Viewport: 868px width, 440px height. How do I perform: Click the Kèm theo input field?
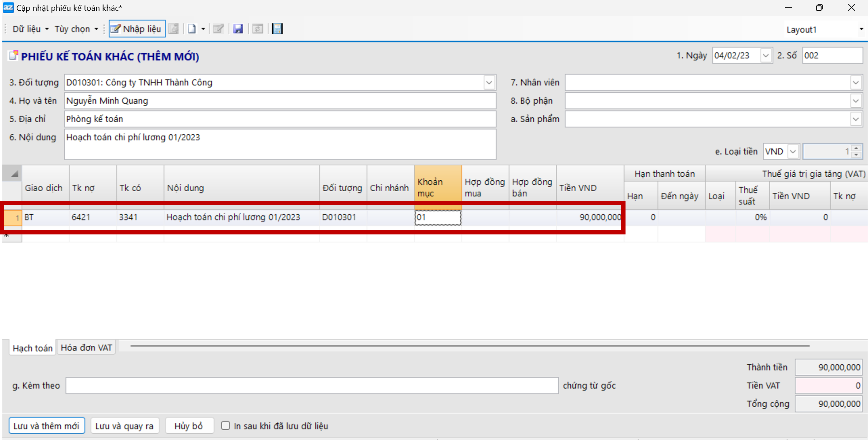point(312,386)
